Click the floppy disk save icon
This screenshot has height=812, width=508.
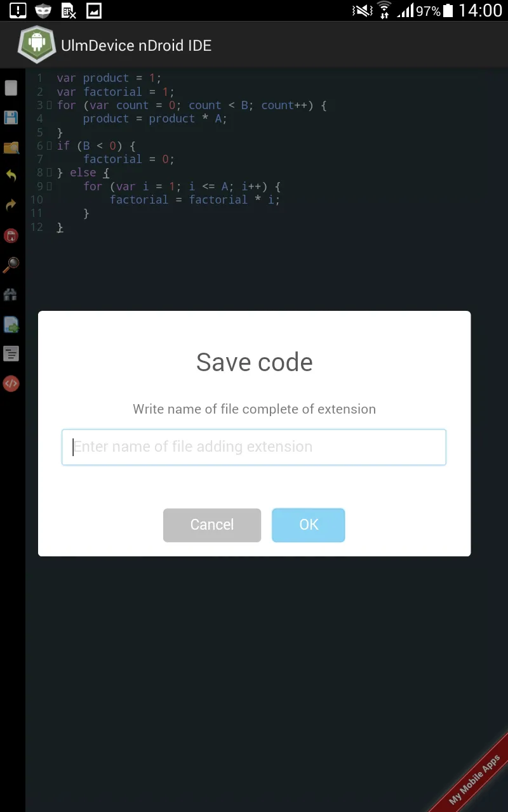[x=11, y=117]
